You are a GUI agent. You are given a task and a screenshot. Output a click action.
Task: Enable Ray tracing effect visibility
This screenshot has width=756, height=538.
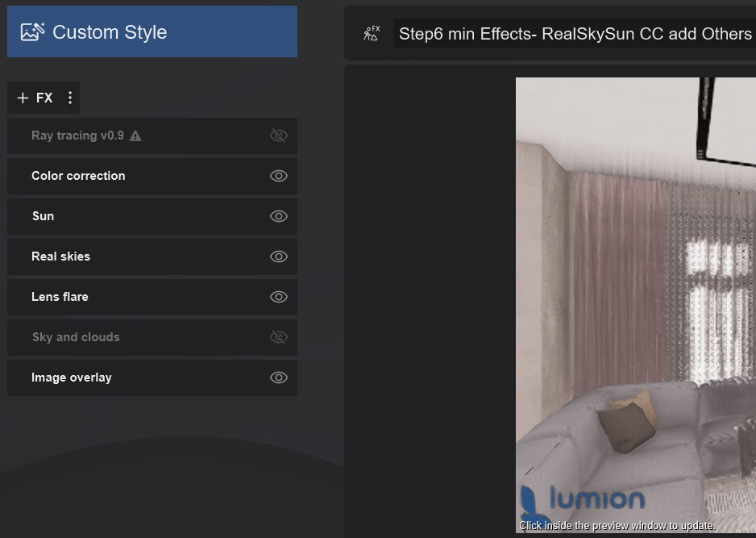click(x=278, y=136)
